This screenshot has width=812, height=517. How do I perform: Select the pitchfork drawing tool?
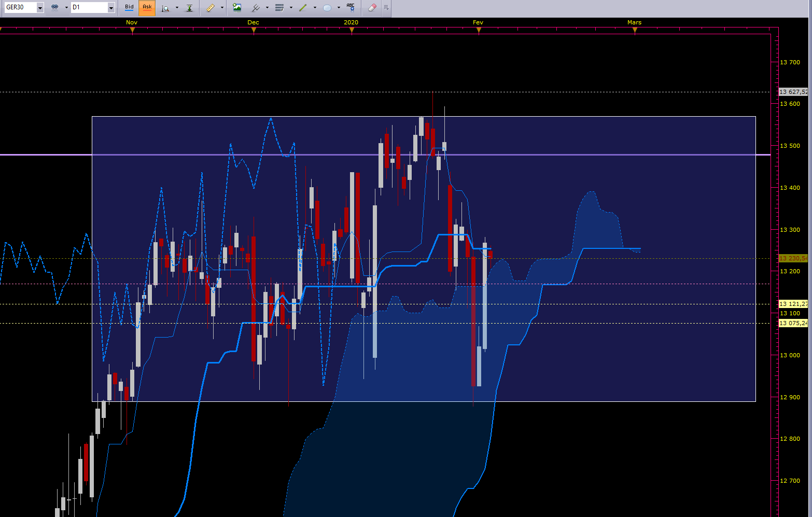(x=256, y=8)
